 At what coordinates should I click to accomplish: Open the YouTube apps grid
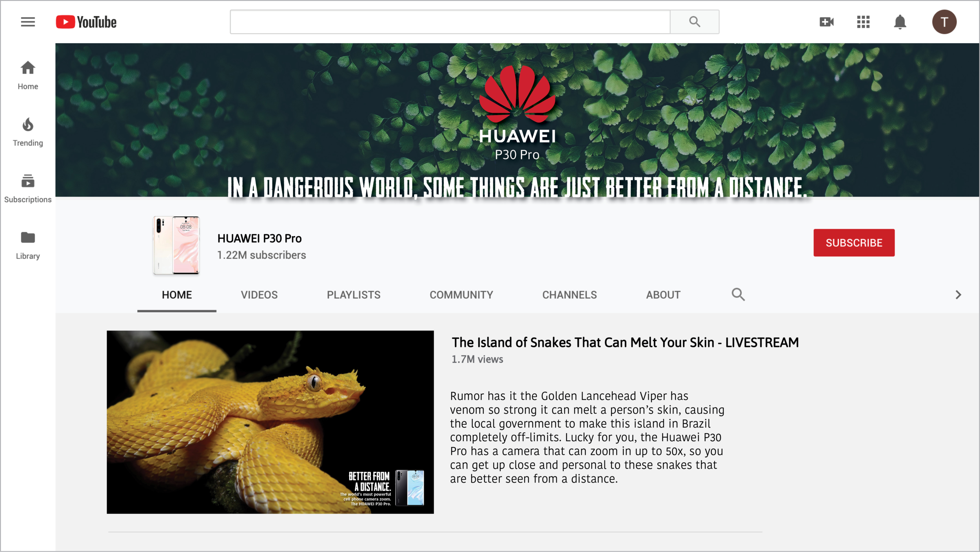[863, 22]
